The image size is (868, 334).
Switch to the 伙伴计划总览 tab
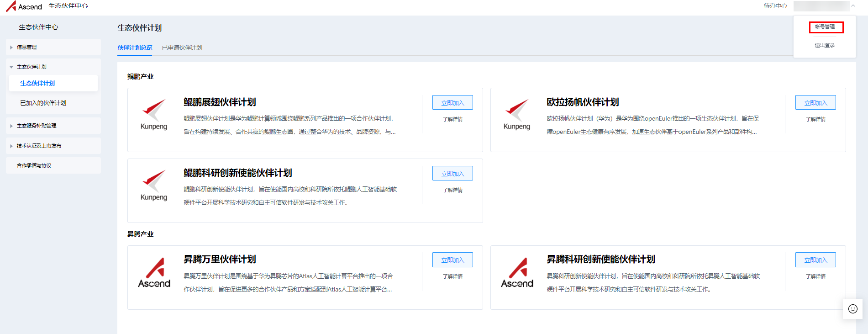[135, 48]
